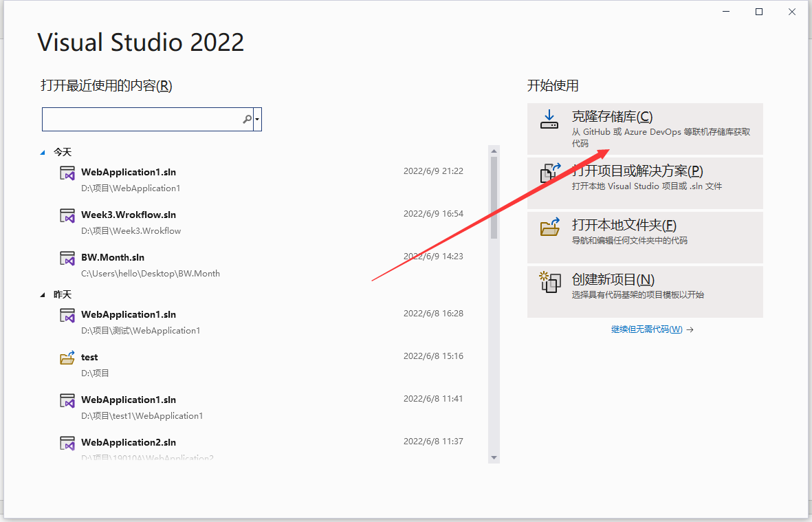Choose 打开项目或解决方案(P) option
The width and height of the screenshot is (812, 522).
(645, 184)
